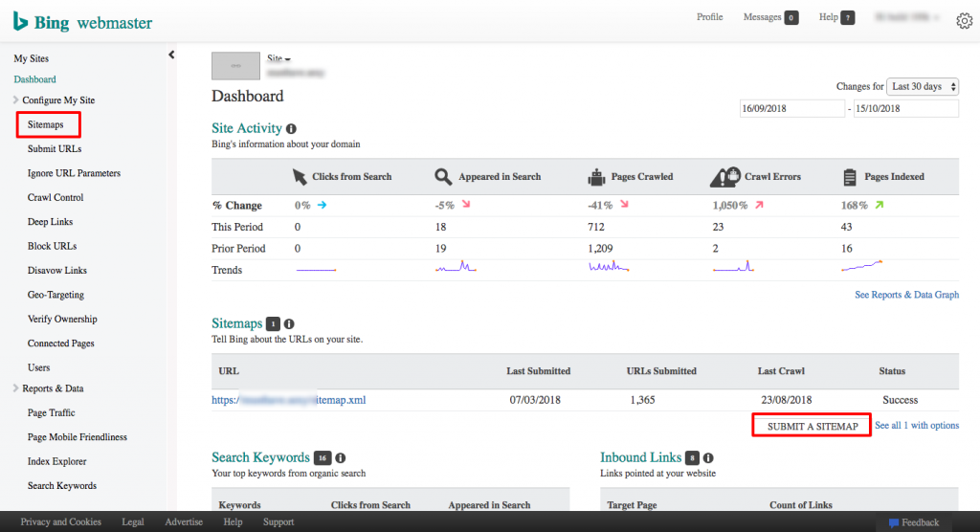The image size is (980, 532).
Task: Click the Help question mark badge
Action: pos(847,18)
